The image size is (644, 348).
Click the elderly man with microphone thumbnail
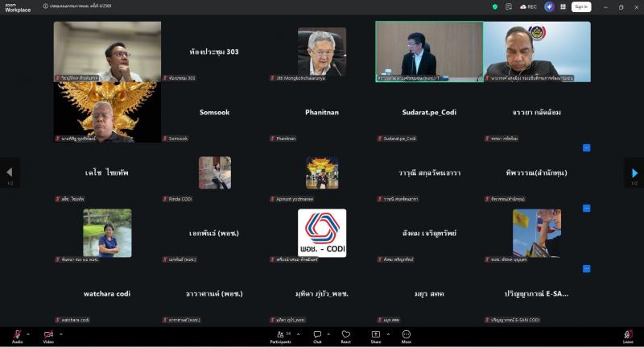click(x=322, y=52)
